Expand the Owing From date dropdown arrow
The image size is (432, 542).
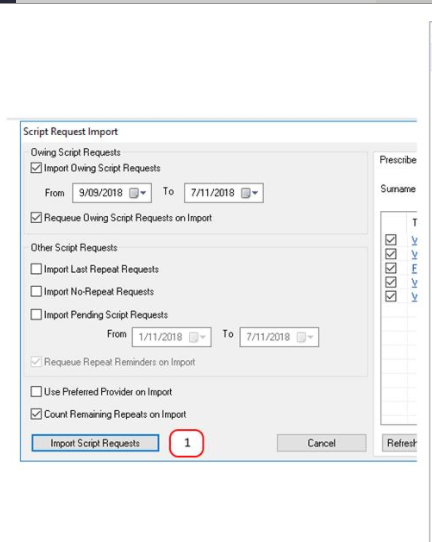143,193
